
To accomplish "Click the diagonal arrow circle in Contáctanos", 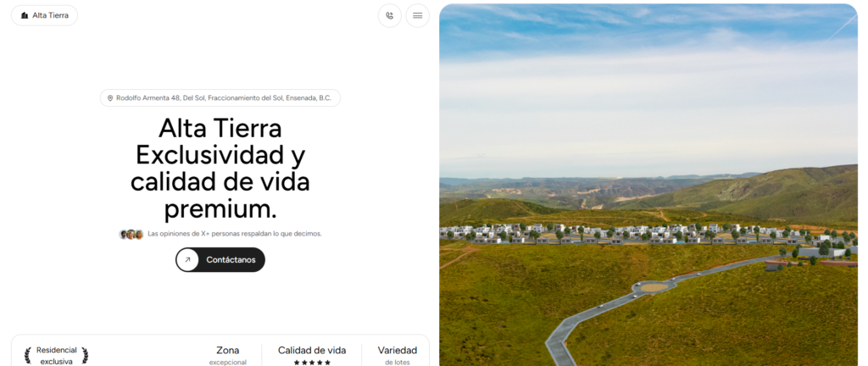I will [x=187, y=260].
